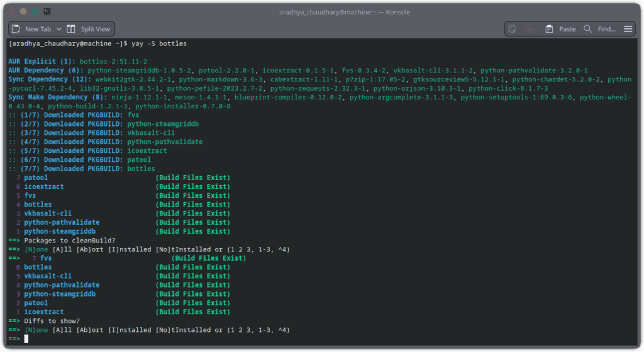
Task: Click the Copy toolbar button
Action: tap(523, 29)
